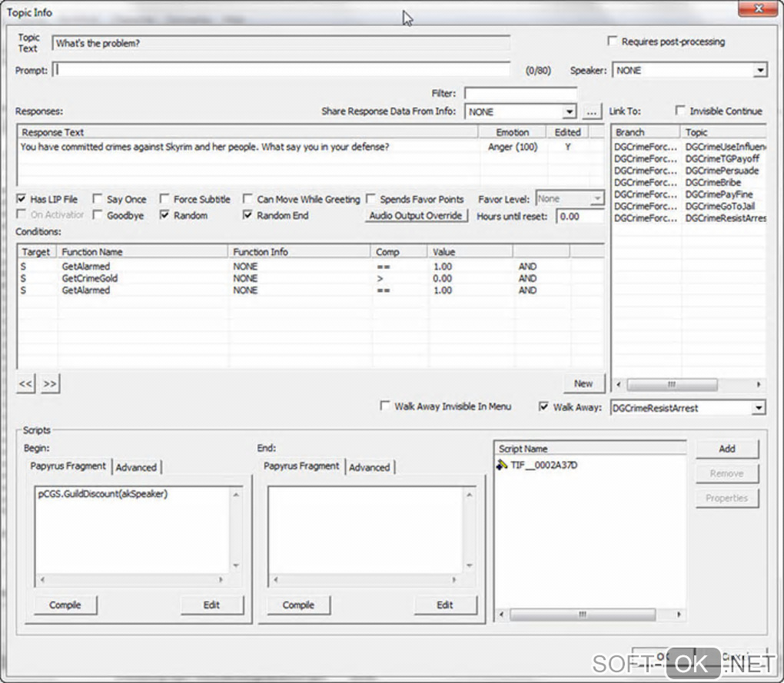
Task: Click the Function Name column header
Action: [142, 252]
